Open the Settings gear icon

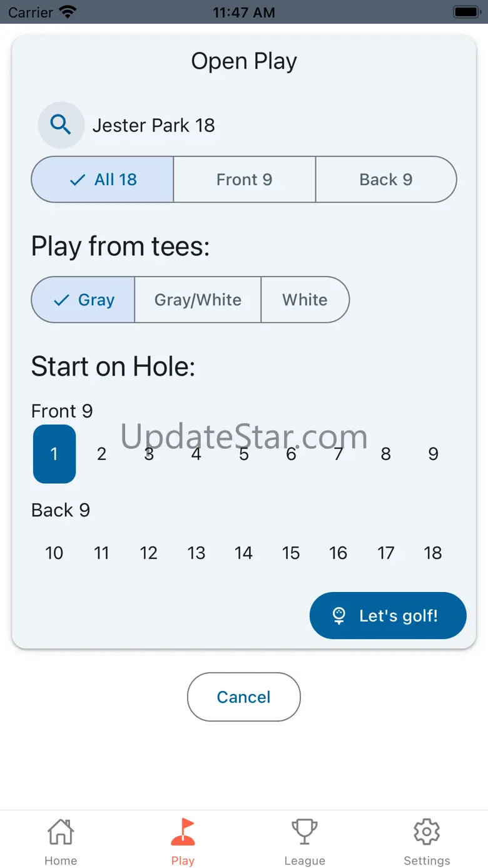pyautogui.click(x=427, y=832)
